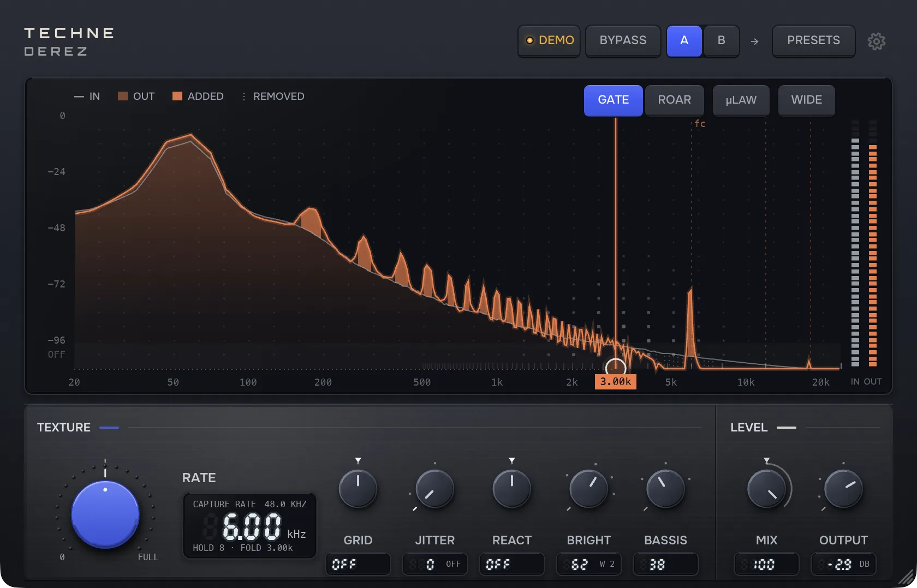Click the resize grip at window corner

pos(907,577)
